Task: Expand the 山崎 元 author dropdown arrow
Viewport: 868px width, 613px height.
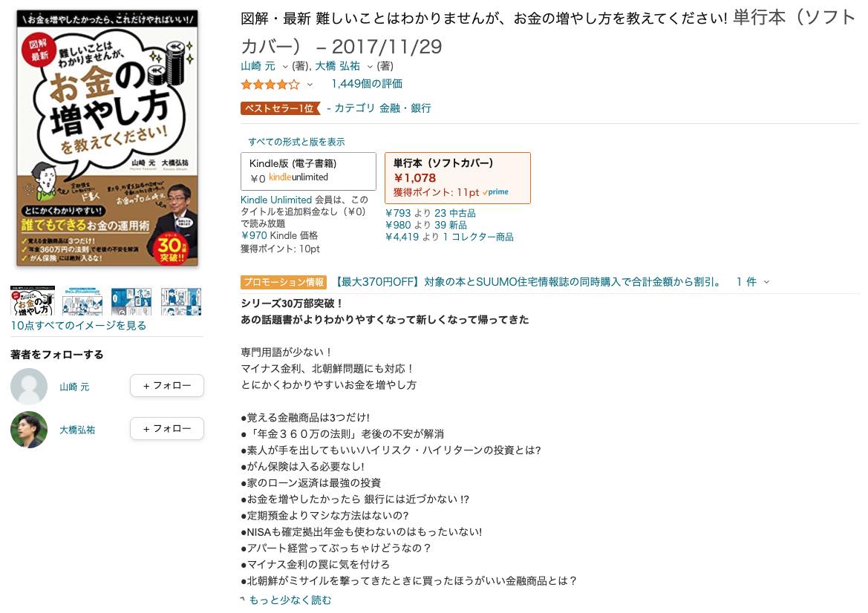Action: (x=285, y=67)
